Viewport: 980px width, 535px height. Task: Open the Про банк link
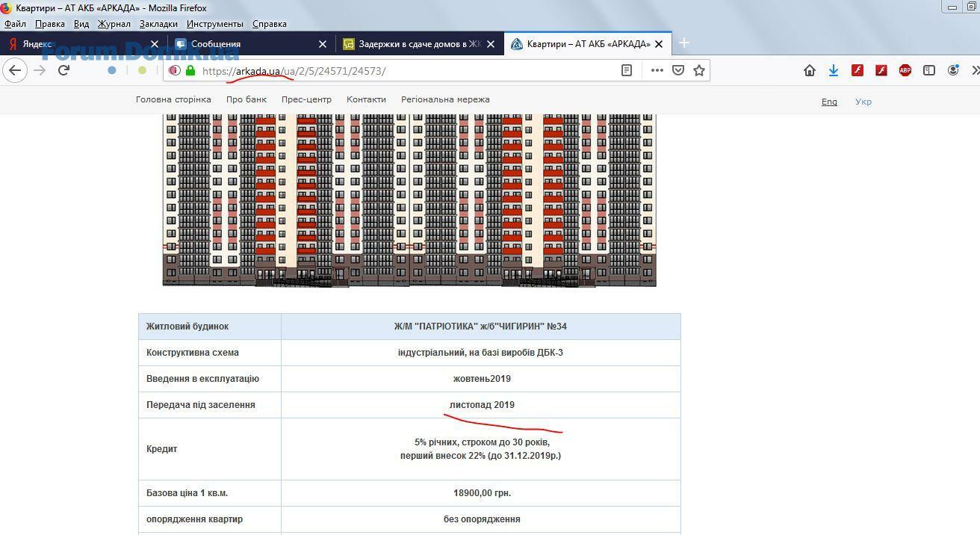(x=246, y=99)
